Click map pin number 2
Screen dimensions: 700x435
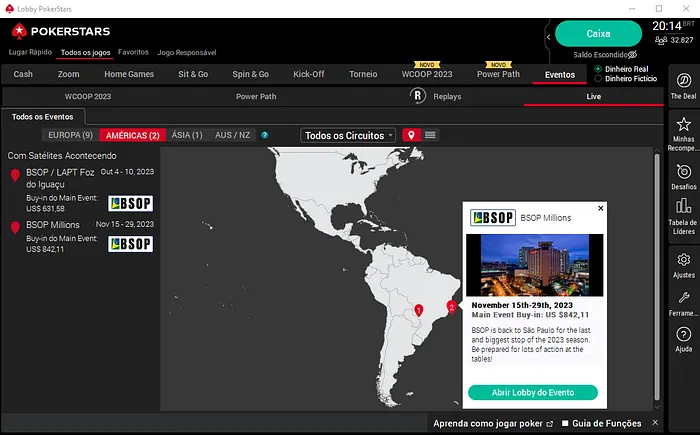(451, 307)
